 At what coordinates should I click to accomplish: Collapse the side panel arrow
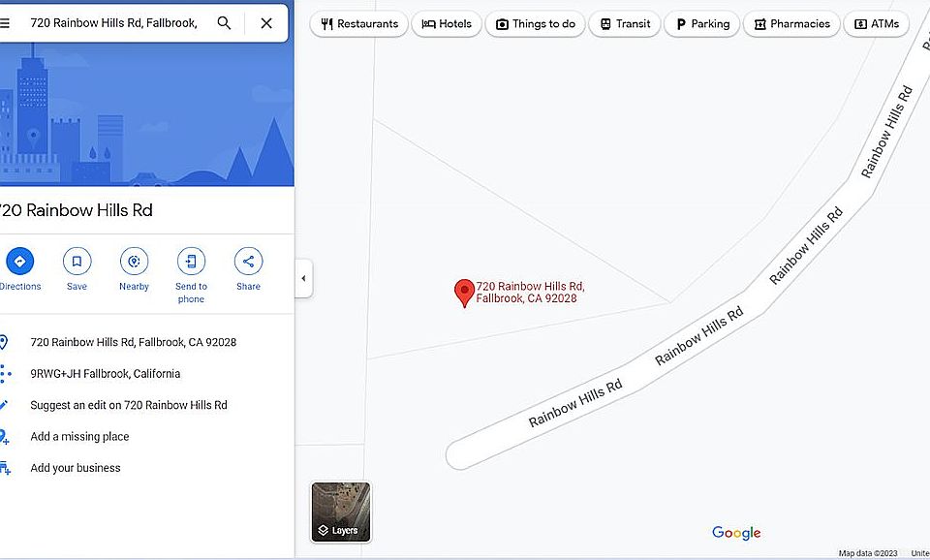[x=303, y=278]
